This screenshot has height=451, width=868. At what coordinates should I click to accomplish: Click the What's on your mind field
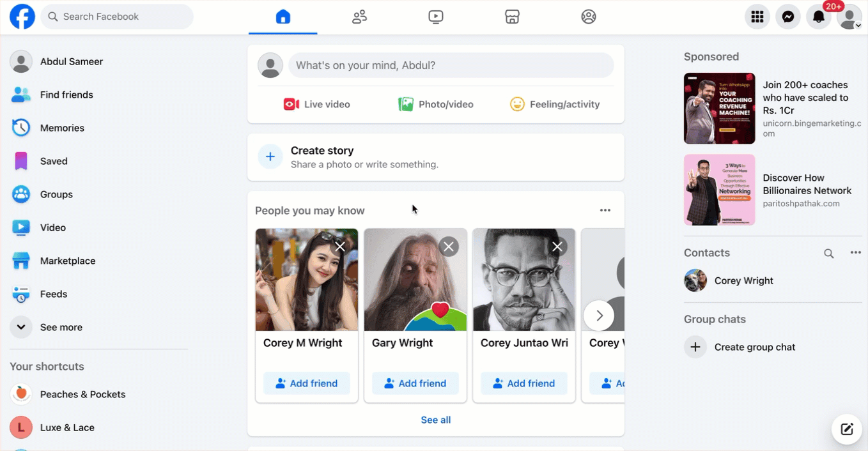pyautogui.click(x=451, y=65)
